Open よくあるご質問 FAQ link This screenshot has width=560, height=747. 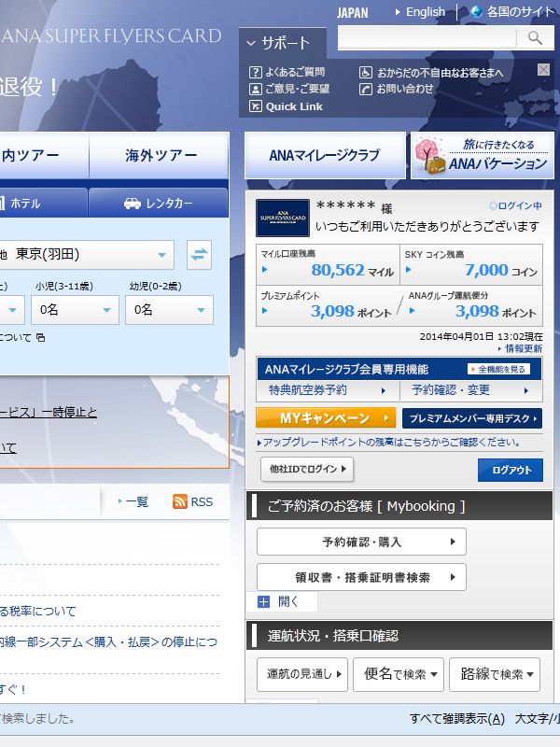tap(287, 72)
